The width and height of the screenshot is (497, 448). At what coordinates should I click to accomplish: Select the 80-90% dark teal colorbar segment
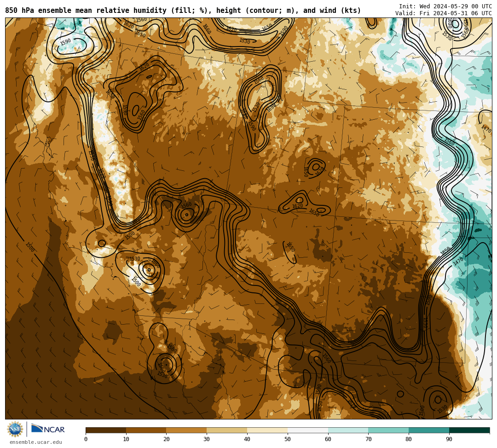tap(429, 430)
